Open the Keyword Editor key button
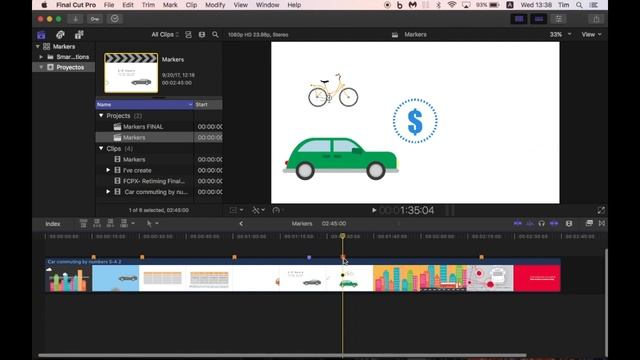The width and height of the screenshot is (640, 360). coord(95,19)
